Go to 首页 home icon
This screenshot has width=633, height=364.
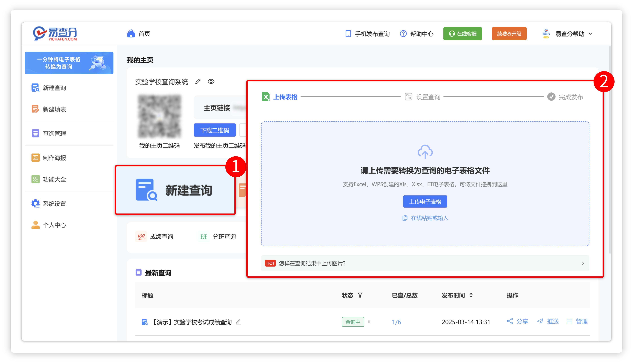[x=131, y=34]
